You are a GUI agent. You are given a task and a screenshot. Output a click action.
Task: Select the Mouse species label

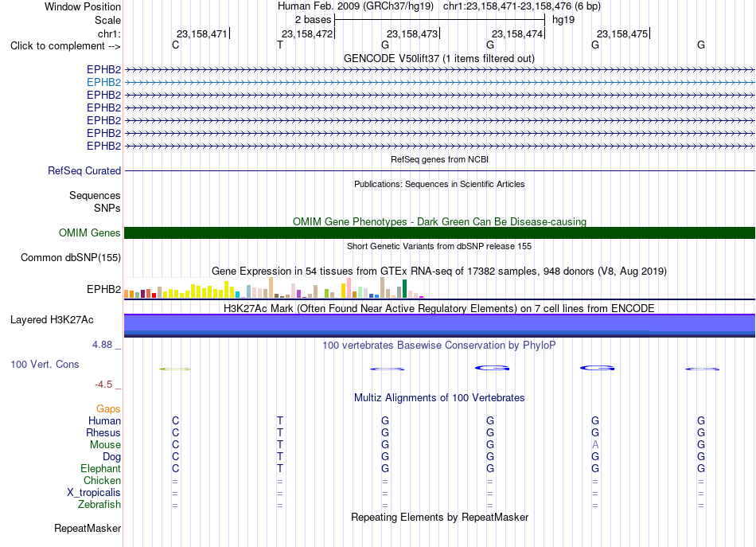(x=105, y=445)
